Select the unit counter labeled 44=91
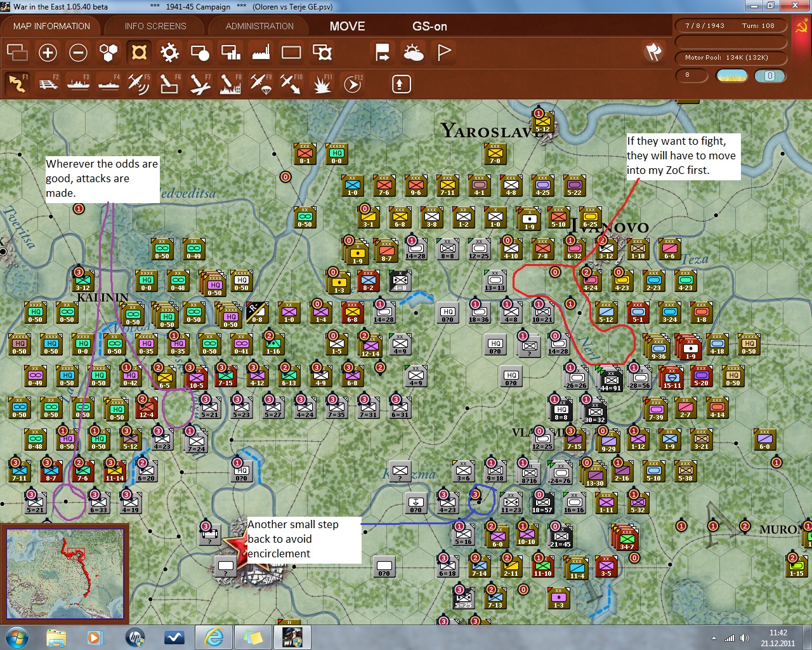 click(x=610, y=379)
